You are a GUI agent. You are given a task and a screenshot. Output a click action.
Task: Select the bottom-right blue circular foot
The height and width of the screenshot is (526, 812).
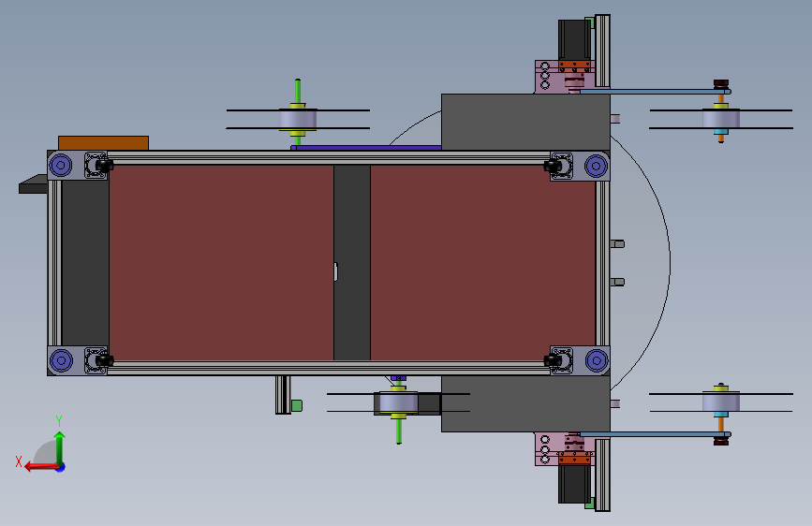point(596,360)
